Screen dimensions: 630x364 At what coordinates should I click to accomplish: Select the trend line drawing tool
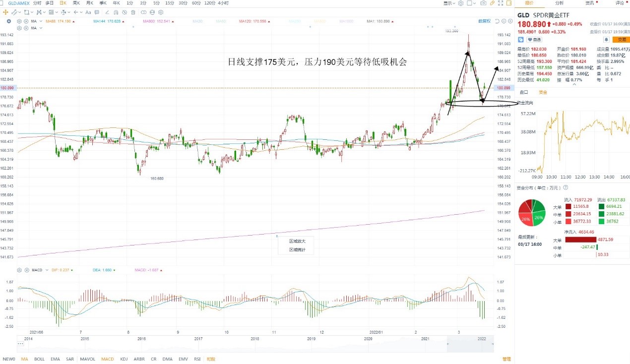tap(14, 12)
